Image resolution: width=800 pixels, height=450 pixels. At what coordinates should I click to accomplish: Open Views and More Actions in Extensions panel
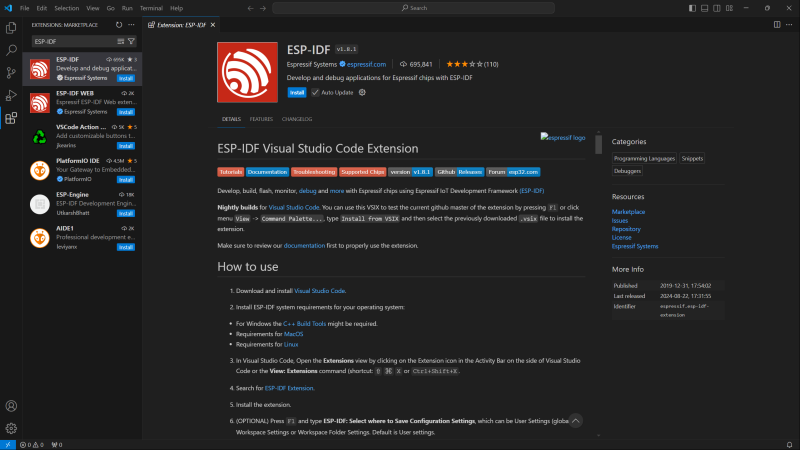coord(132,25)
